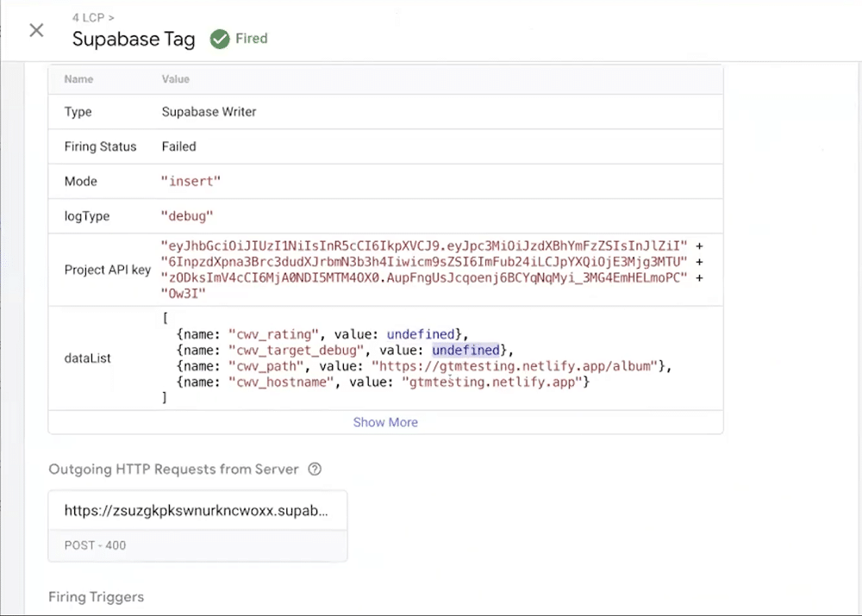This screenshot has width=862, height=616.
Task: Click Show More to reveal remaining tag properties
Action: [x=385, y=422]
